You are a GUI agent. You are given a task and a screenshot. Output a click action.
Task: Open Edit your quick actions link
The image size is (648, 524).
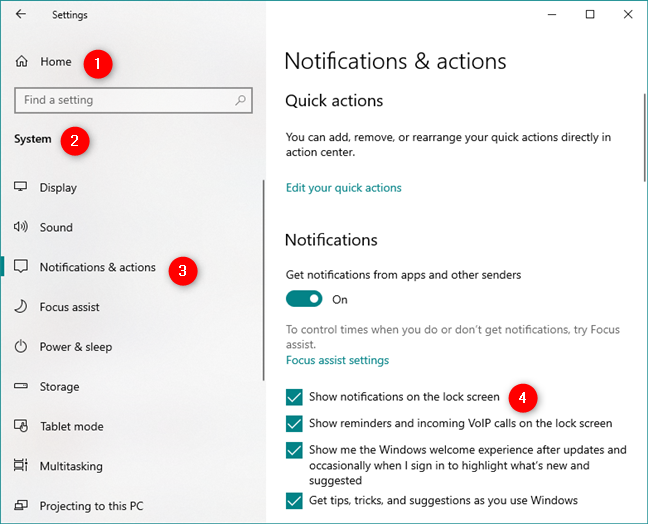click(x=343, y=188)
